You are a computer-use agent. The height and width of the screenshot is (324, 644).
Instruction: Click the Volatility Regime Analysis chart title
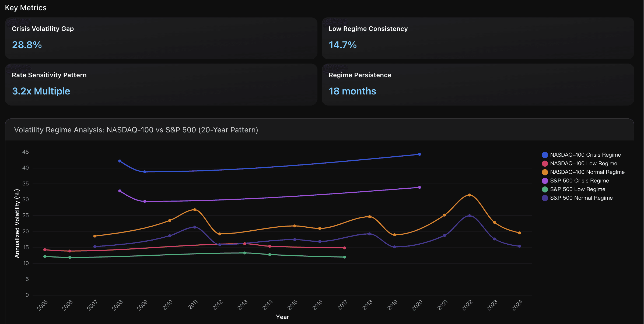point(136,130)
